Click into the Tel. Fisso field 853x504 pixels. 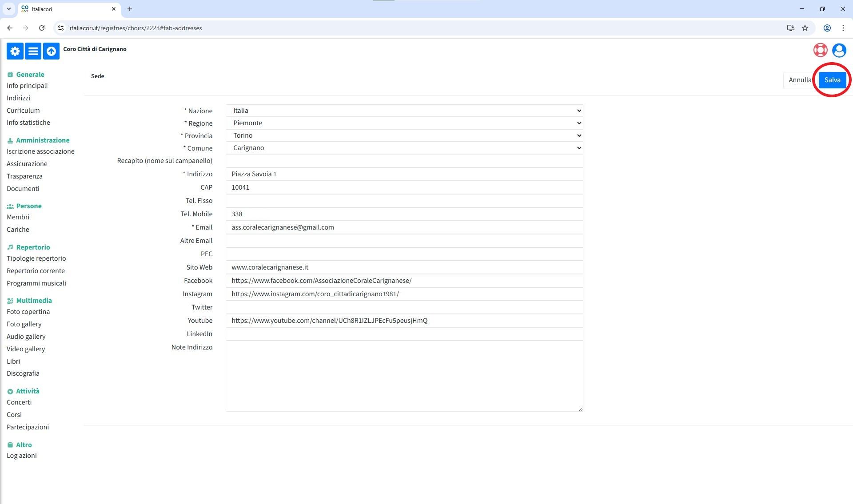(x=404, y=201)
